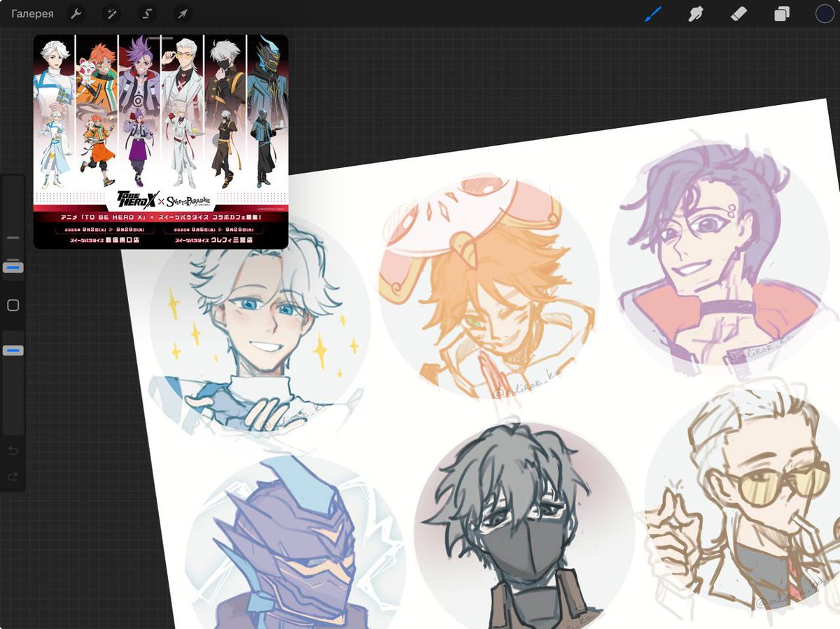Viewport: 840px width, 629px height.
Task: Open the Actions wrench menu
Action: coord(76,13)
